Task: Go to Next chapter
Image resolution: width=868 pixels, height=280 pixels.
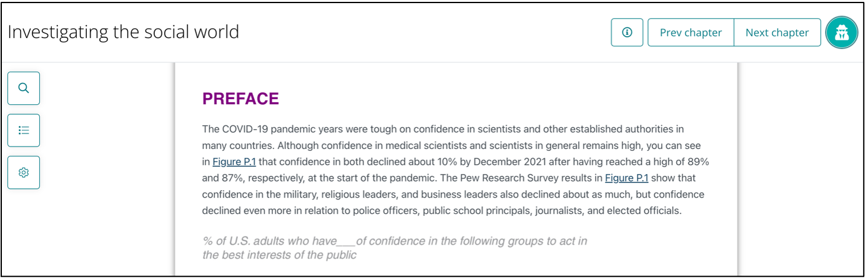Action: click(x=777, y=32)
